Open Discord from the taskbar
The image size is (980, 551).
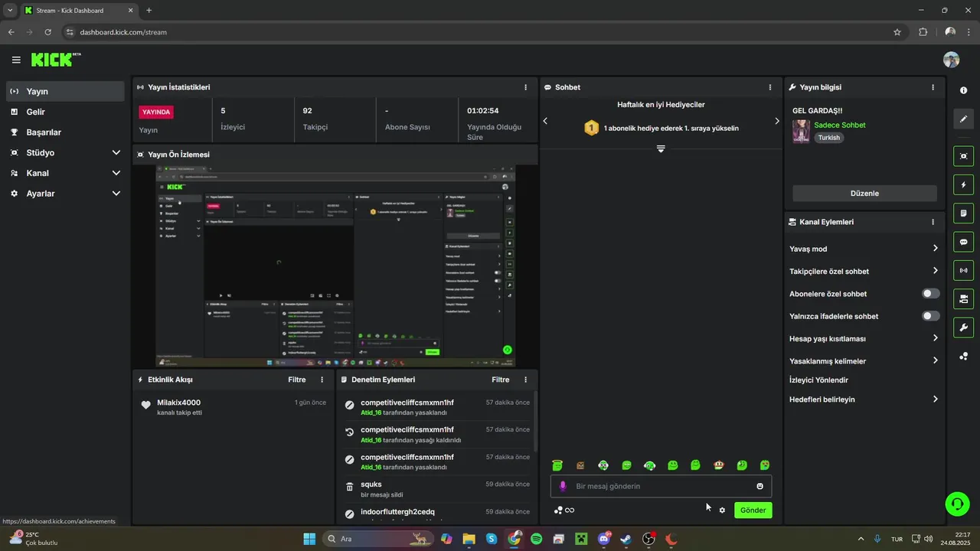click(604, 539)
